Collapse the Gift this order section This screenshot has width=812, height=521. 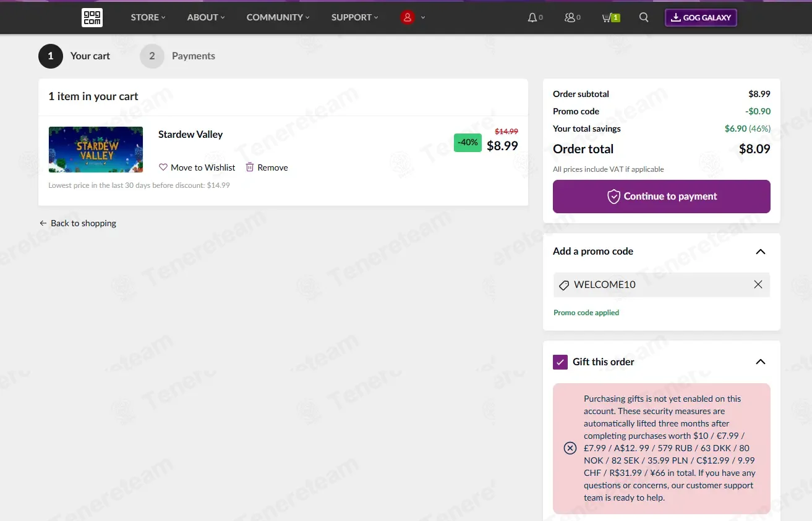point(761,362)
